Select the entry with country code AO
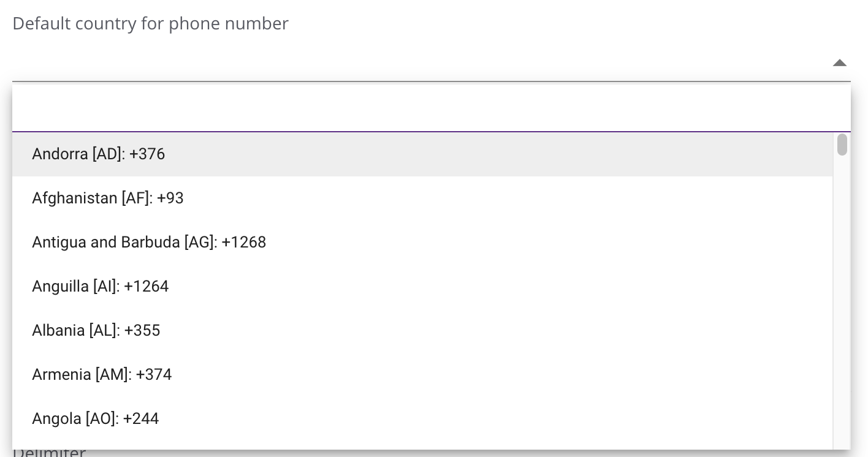Screen dimensions: 868x457 96,418
